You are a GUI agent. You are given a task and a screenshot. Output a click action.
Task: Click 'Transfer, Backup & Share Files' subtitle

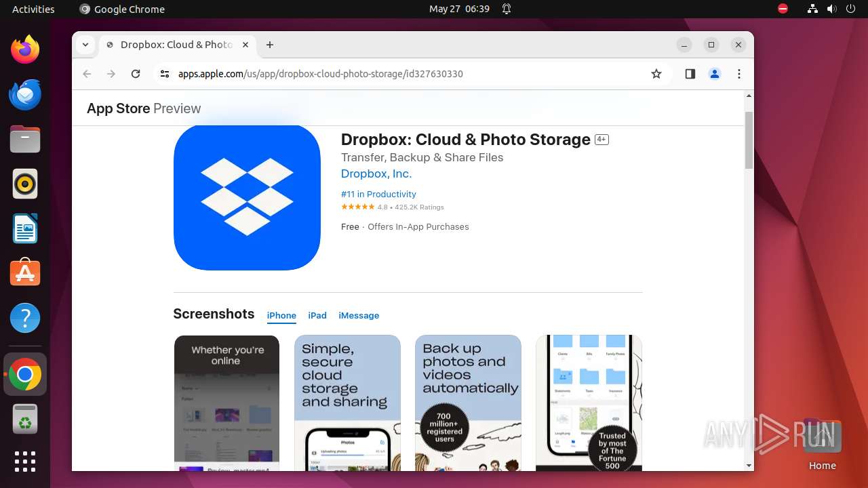[422, 157]
